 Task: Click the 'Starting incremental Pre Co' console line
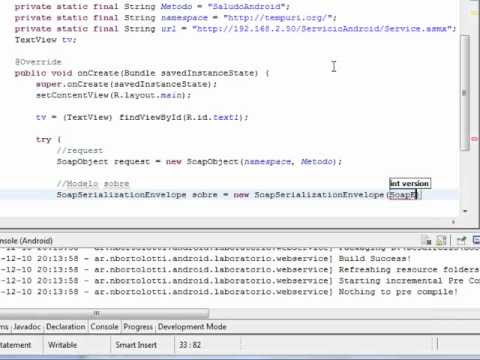pos(409,281)
